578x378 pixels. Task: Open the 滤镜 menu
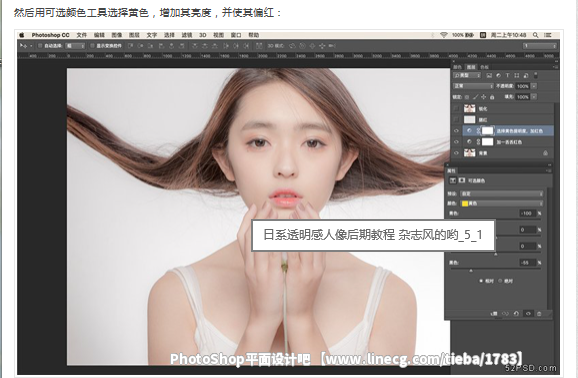(187, 35)
